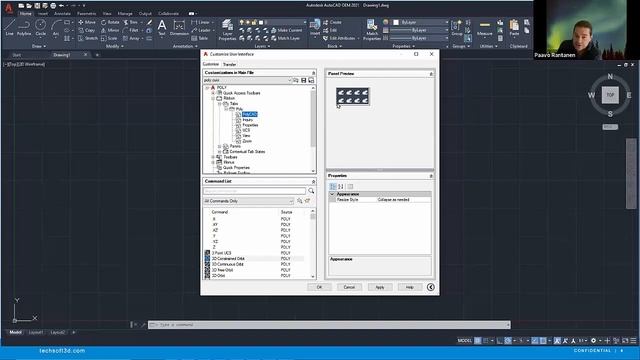Expand the Modify panel dropdown
The height and width of the screenshot is (360, 640).
(115, 46)
